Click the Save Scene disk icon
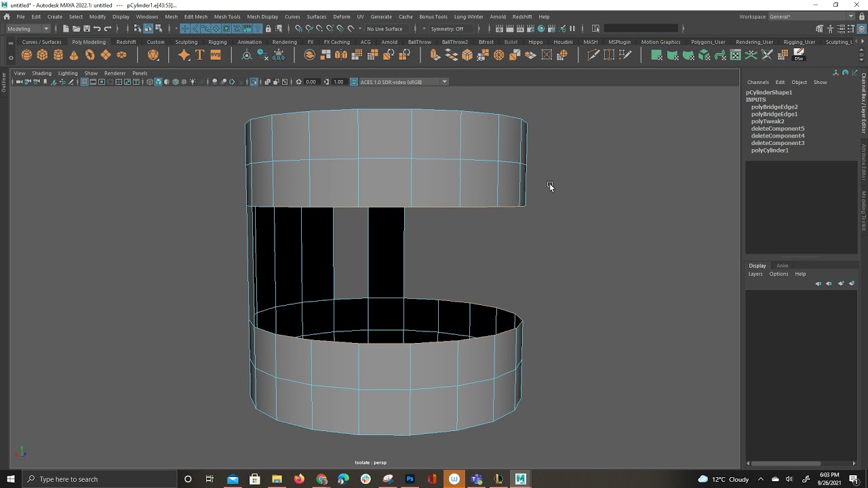 (x=86, y=28)
